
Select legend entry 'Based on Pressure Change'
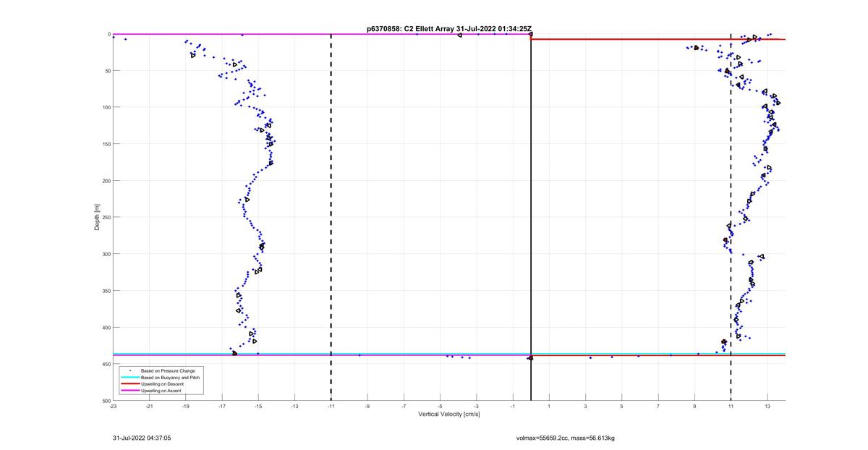[x=168, y=371]
